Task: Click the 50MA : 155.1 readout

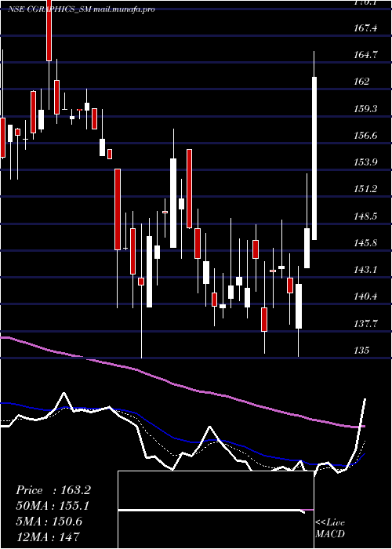Action: click(52, 506)
